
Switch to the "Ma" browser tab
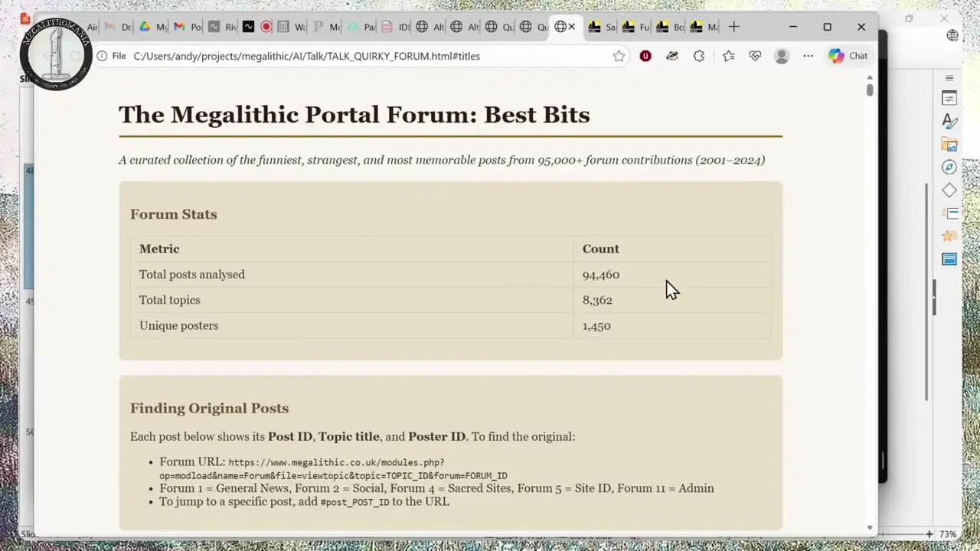[x=704, y=27]
